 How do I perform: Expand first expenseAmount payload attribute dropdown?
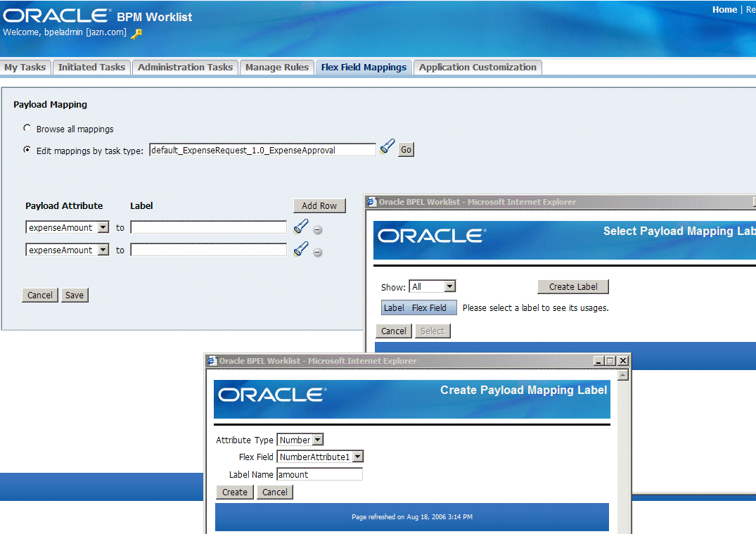click(103, 227)
